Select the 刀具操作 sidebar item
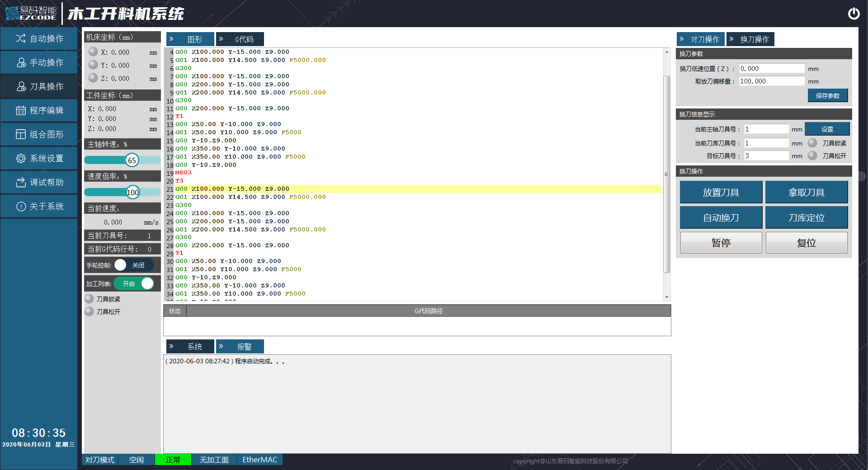This screenshot has width=868, height=470. point(39,86)
